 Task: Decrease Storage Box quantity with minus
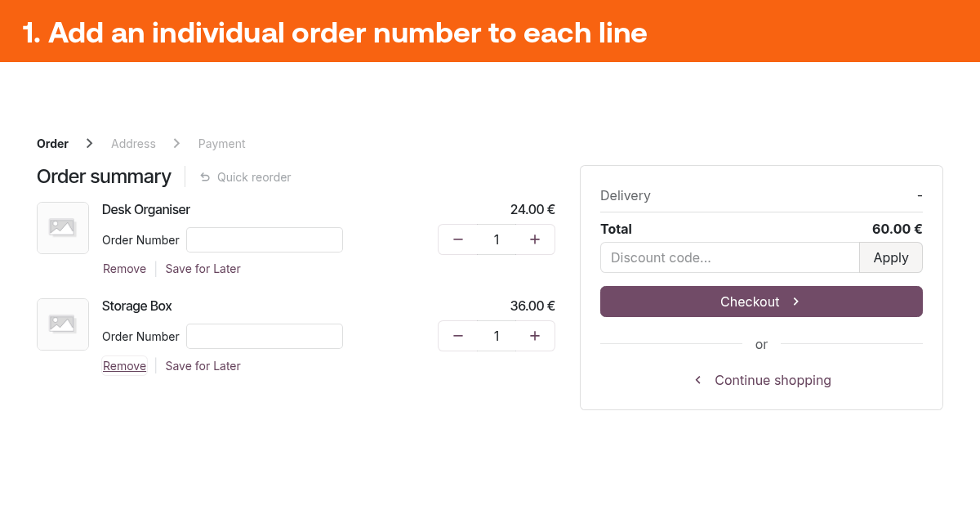click(458, 336)
